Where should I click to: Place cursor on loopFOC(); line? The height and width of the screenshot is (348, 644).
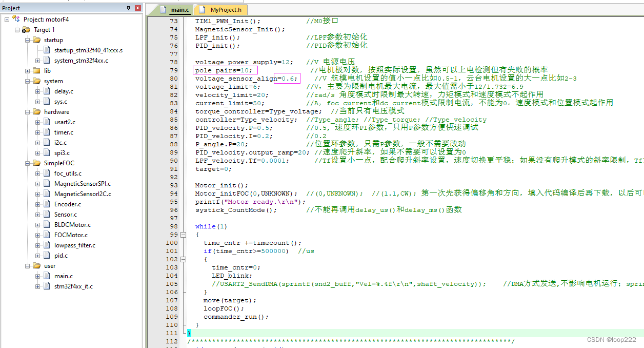coord(224,308)
